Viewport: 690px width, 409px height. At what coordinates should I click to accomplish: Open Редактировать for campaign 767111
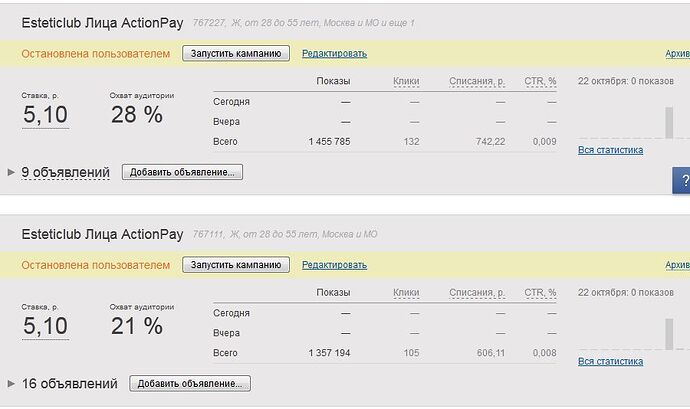[x=334, y=265]
